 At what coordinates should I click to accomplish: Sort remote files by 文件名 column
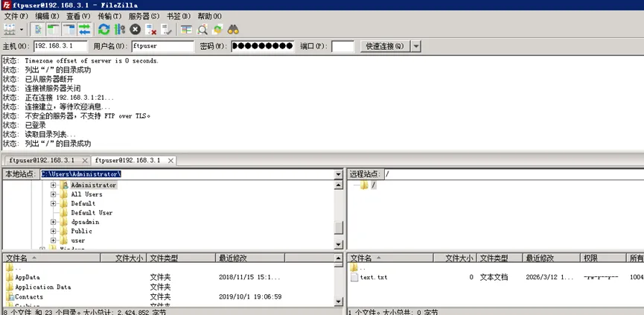tap(390, 258)
